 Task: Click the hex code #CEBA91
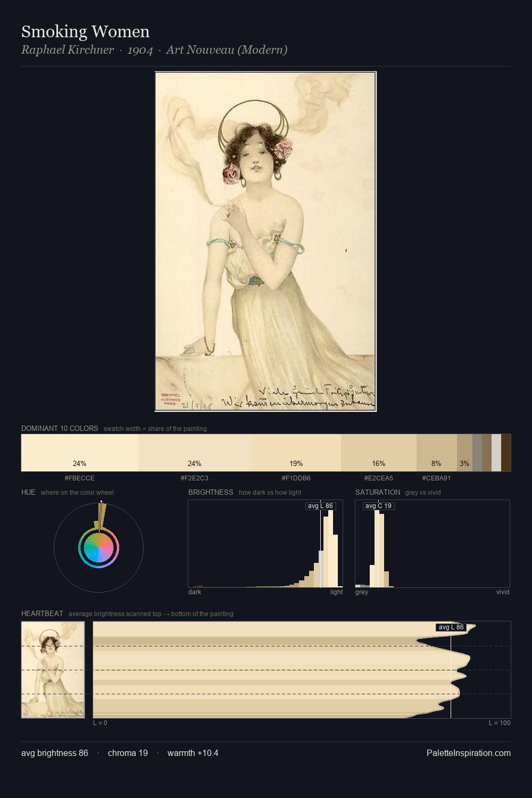point(437,478)
